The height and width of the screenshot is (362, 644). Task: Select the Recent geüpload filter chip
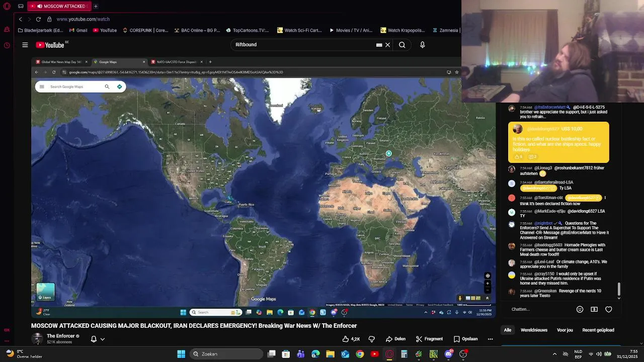[598, 330]
